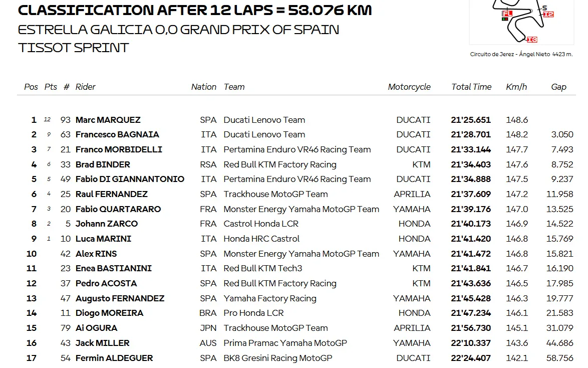This screenshot has width=588, height=368.
Task: Click the Total Time column header
Action: point(471,87)
